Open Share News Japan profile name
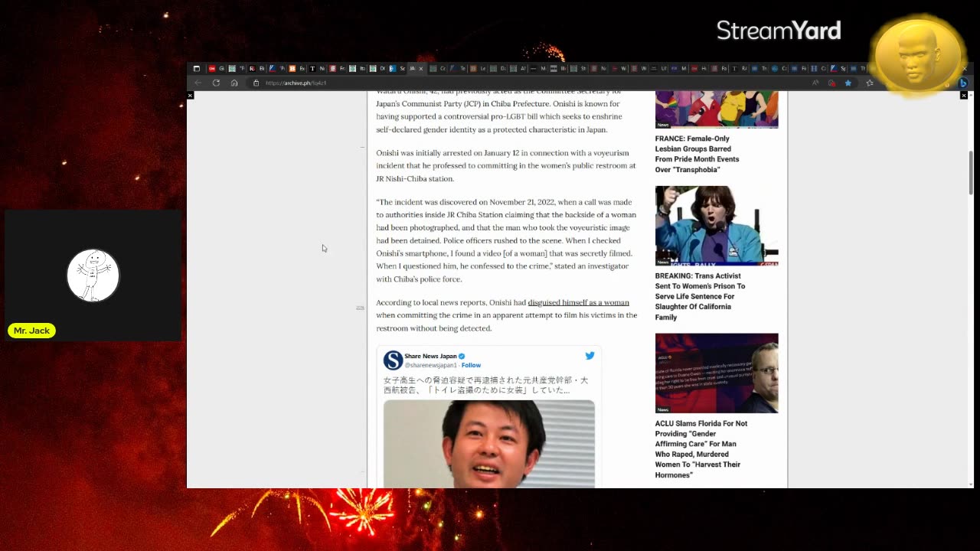The width and height of the screenshot is (980, 551). (x=430, y=356)
